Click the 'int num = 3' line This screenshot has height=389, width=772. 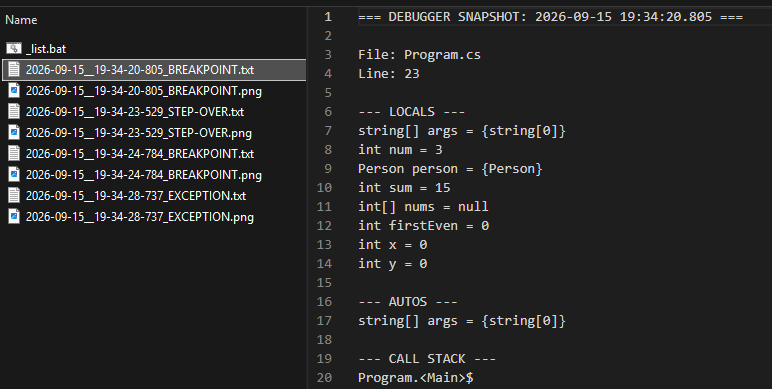[400, 149]
